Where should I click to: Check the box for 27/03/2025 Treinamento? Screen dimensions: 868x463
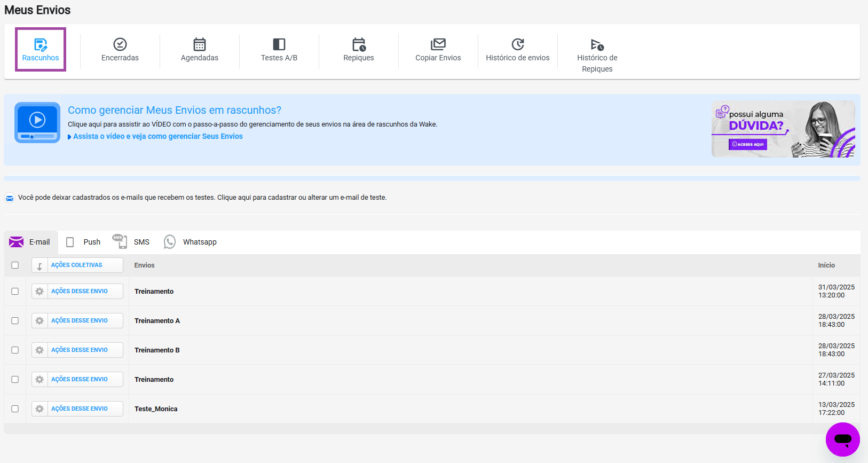tap(15, 379)
